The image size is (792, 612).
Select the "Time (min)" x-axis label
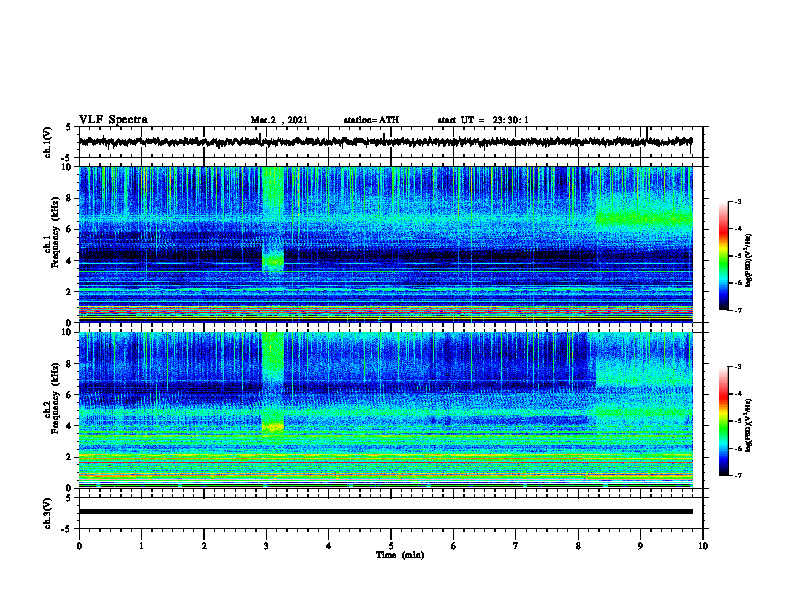[x=400, y=555]
